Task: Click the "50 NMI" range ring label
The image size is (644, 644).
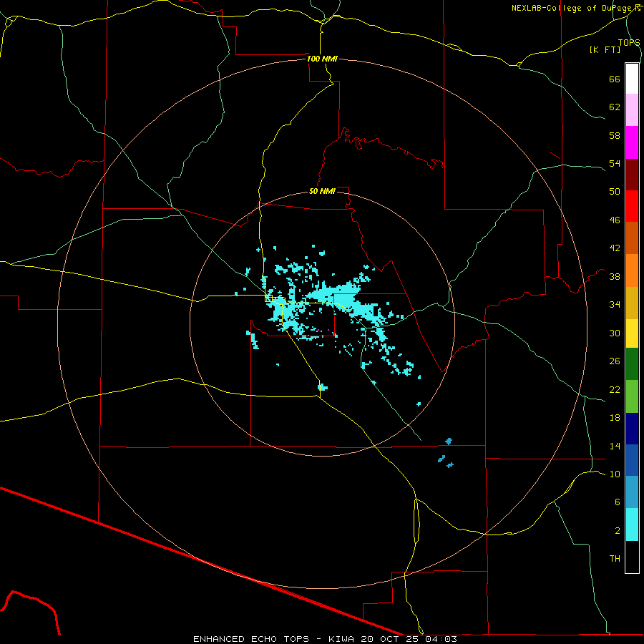Action: coord(322,191)
